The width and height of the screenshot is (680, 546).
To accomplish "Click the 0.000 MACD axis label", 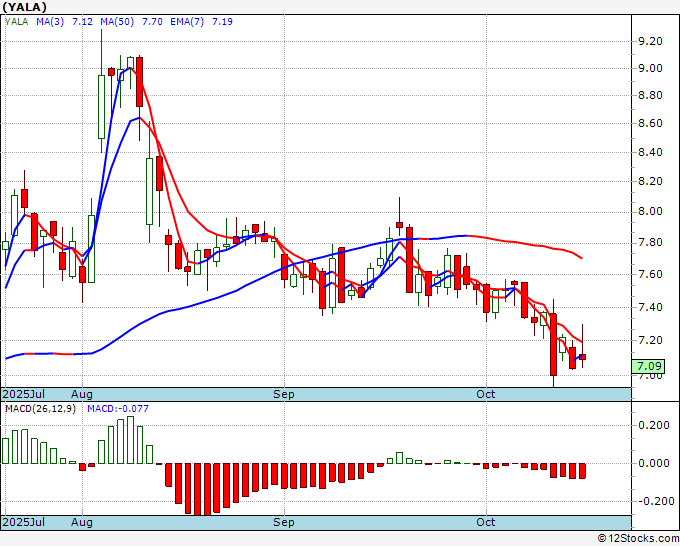I will pyautogui.click(x=654, y=463).
